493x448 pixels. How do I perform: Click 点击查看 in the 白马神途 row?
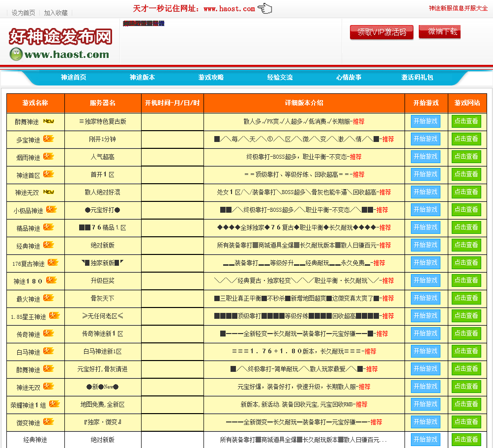[466, 351]
